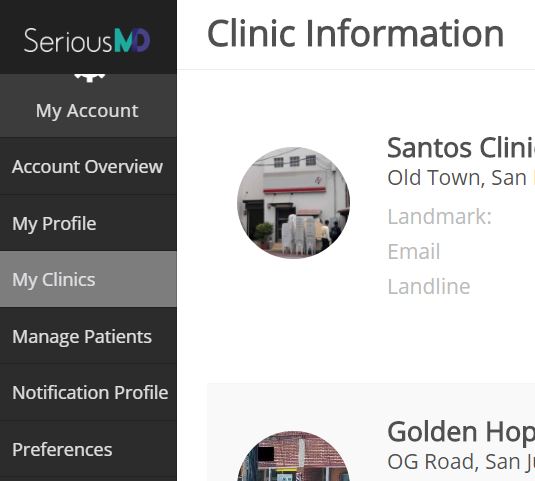Open Manage Patients

(88, 336)
